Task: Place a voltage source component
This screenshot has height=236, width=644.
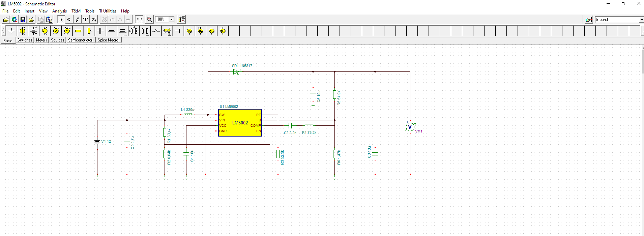Action: coord(23,31)
